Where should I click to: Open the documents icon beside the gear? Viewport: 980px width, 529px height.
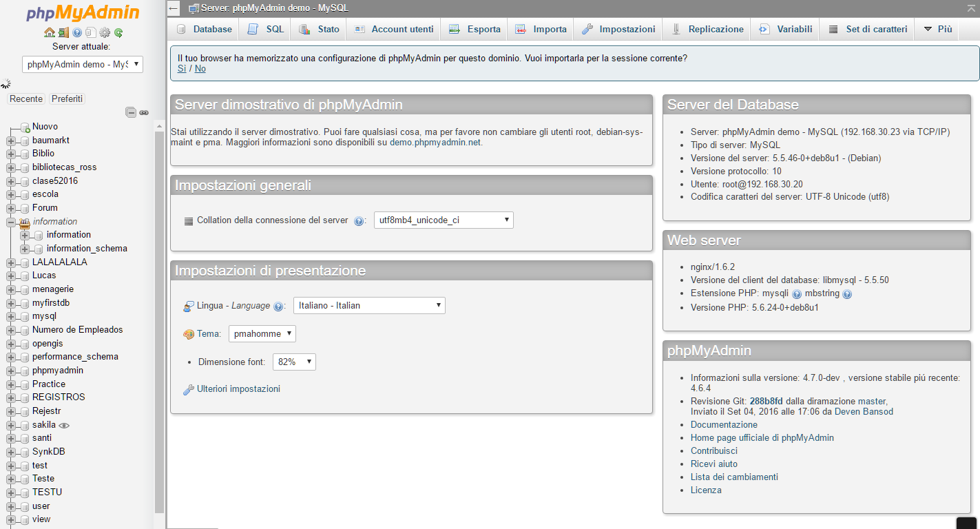[91, 32]
